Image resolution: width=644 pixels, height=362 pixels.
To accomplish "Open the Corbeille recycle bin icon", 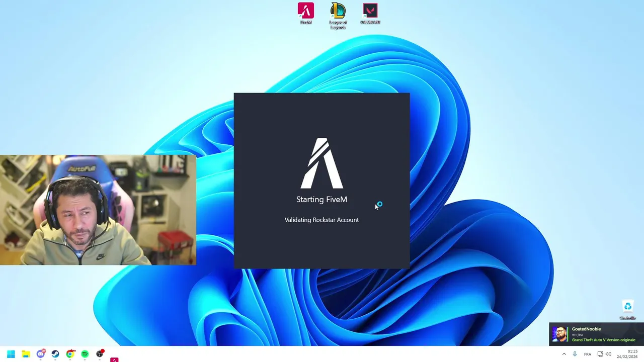I will click(x=627, y=310).
